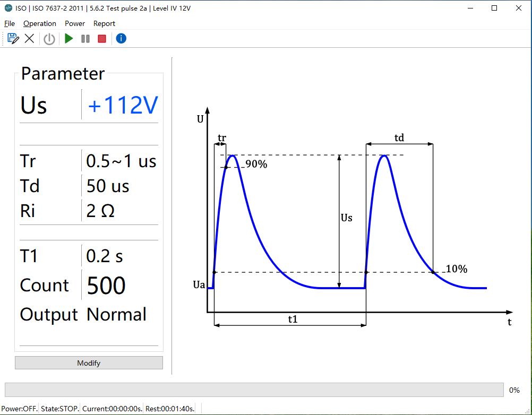Click the Ri value 2 Ω
This screenshot has height=415, width=532.
[100, 211]
